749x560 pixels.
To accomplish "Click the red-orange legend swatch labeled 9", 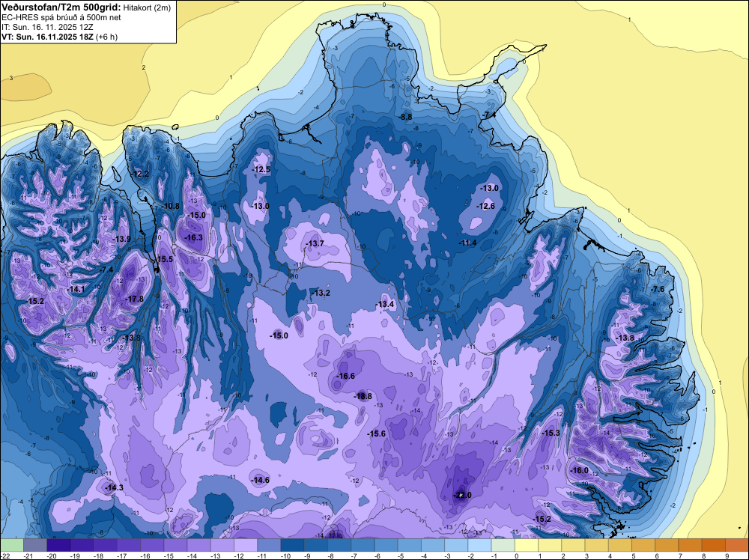I will pos(738,545).
